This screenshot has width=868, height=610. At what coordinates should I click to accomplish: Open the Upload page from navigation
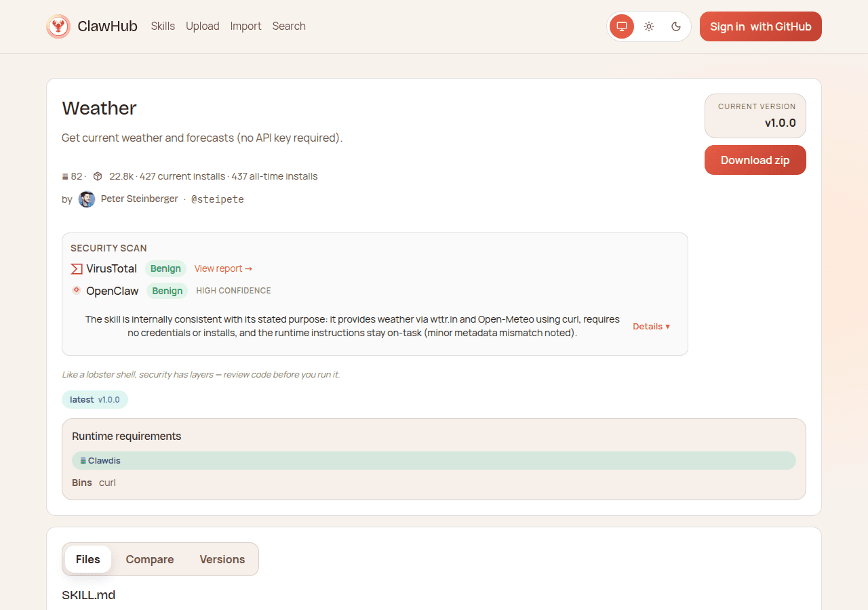coord(202,26)
